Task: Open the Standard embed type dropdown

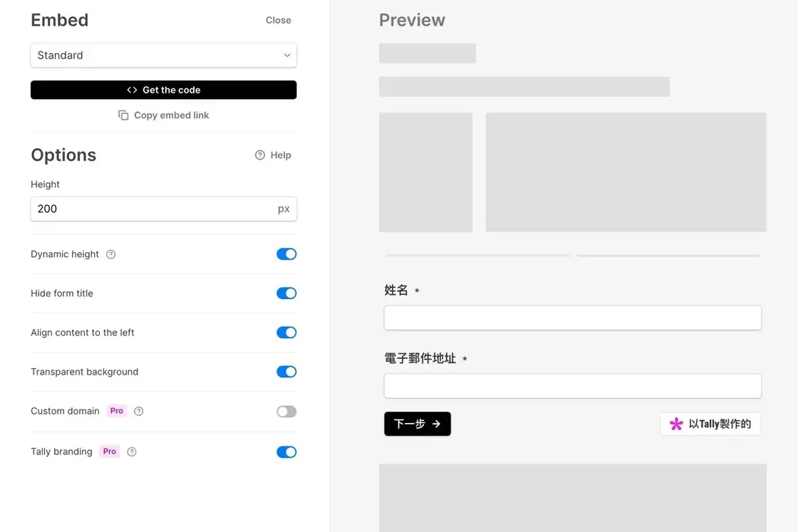Action: (163, 56)
